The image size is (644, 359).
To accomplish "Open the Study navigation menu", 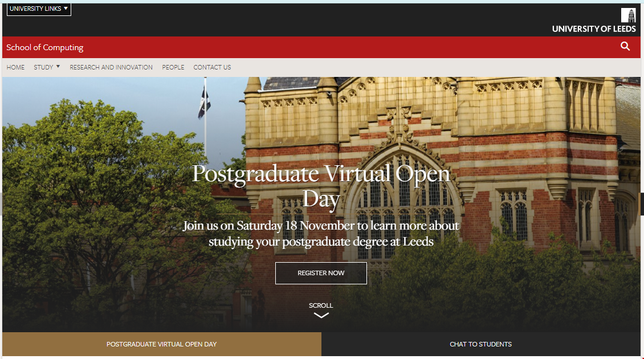I will click(43, 67).
